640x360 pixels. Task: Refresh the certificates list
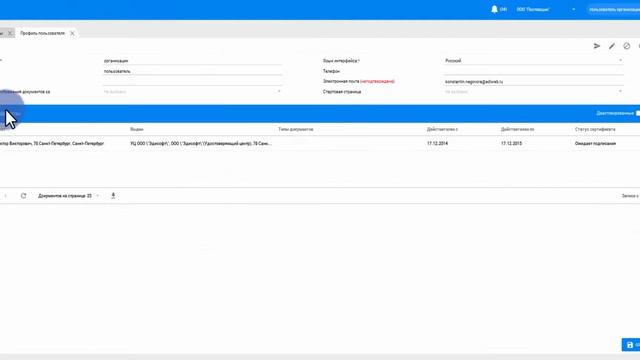[23, 196]
